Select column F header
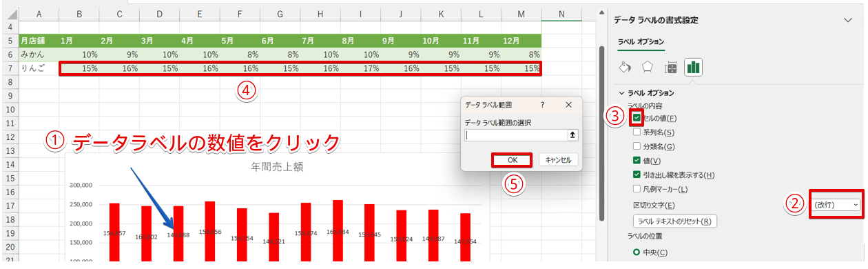Image resolution: width=868 pixels, height=269 pixels. (239, 14)
